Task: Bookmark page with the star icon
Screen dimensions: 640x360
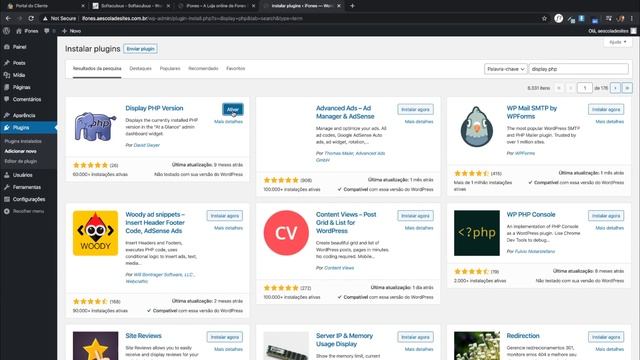Action: click(544, 18)
